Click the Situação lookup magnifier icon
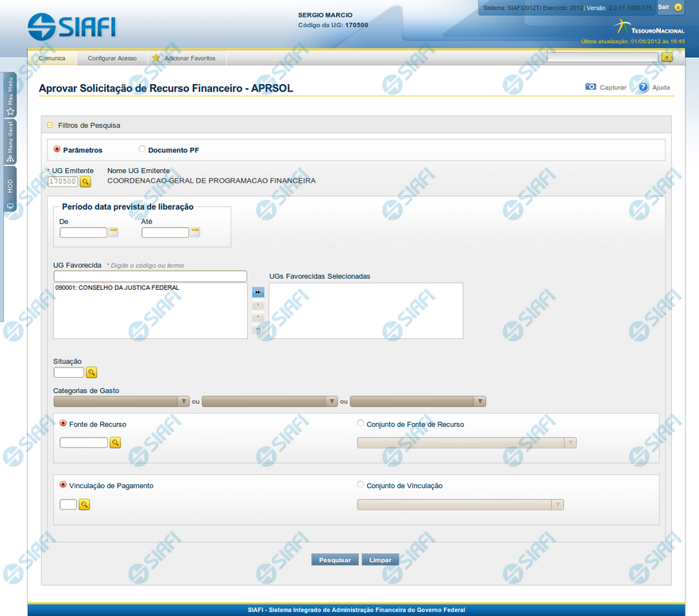The width and height of the screenshot is (699, 616). tap(91, 372)
